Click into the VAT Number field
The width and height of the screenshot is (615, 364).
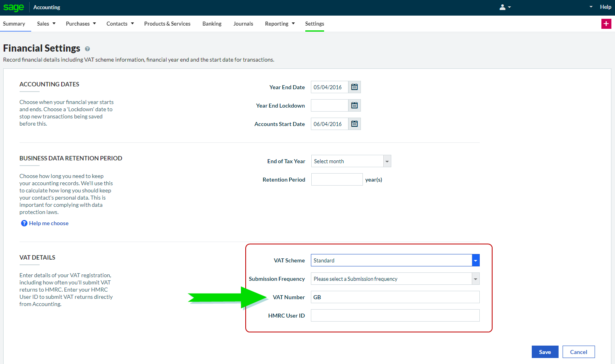point(395,297)
